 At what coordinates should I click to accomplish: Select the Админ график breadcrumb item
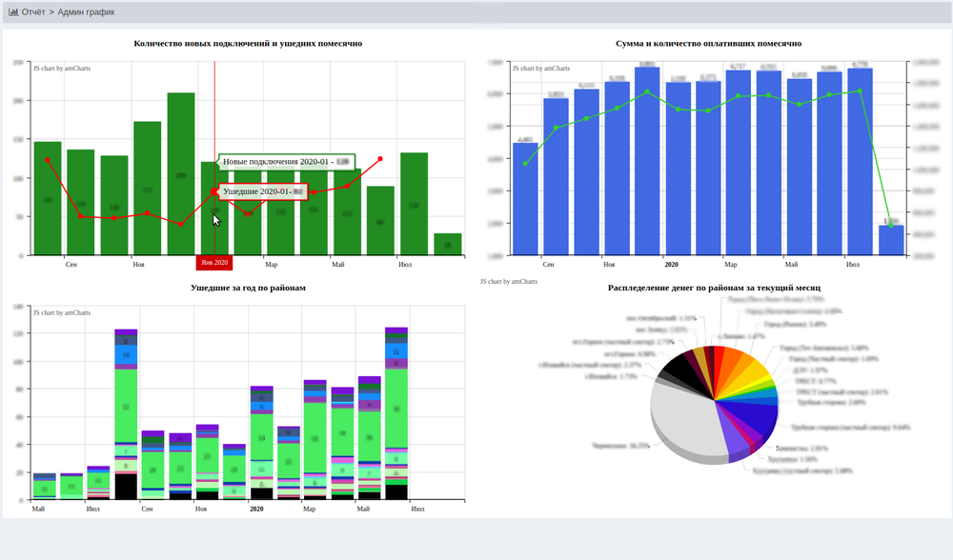tap(86, 11)
